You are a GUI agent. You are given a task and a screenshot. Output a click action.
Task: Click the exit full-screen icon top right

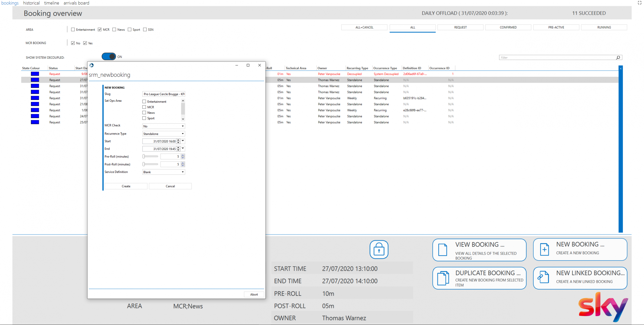(x=639, y=3)
